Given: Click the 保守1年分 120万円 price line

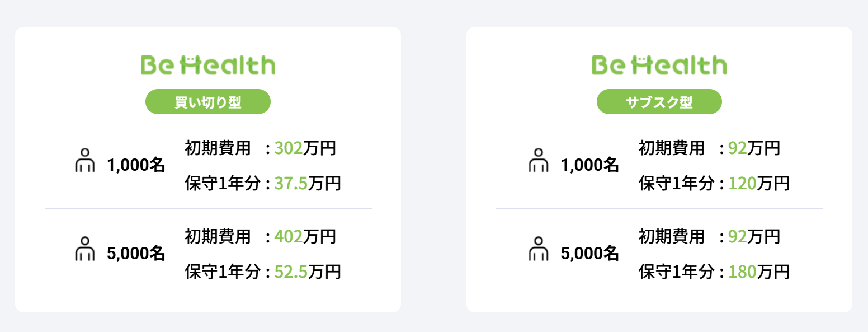Looking at the screenshot, I should tap(714, 183).
